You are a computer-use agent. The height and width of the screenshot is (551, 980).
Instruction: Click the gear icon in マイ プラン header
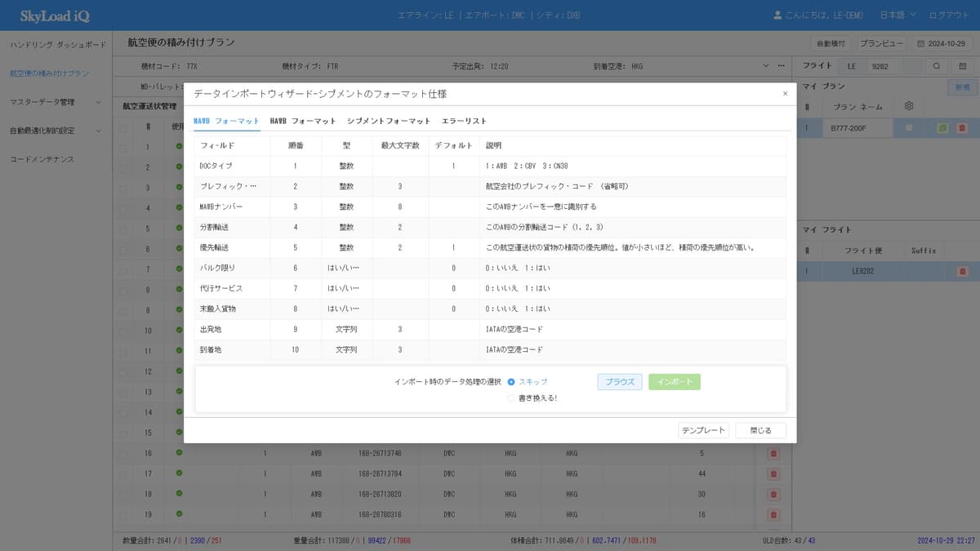(909, 106)
